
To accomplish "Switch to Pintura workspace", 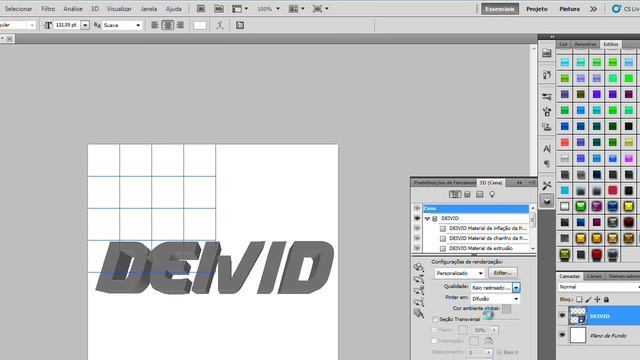I will point(569,9).
